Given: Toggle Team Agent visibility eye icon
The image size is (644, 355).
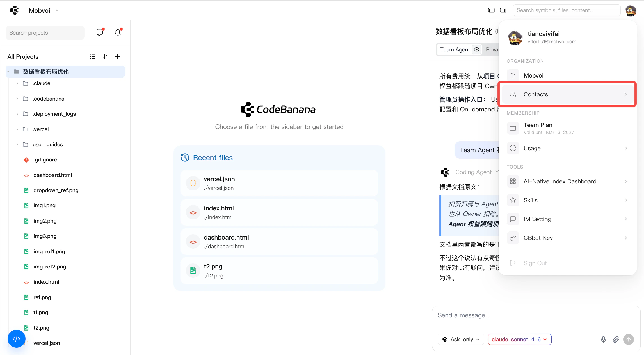Looking at the screenshot, I should 477,50.
